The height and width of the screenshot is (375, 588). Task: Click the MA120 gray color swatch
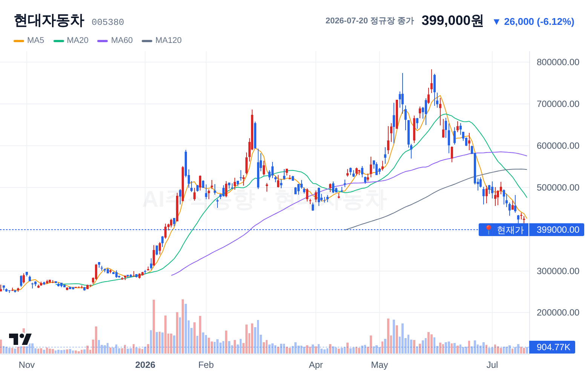click(x=147, y=41)
